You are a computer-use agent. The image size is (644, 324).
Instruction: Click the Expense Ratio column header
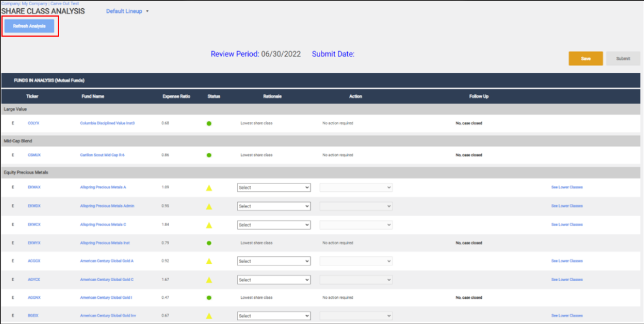click(176, 96)
